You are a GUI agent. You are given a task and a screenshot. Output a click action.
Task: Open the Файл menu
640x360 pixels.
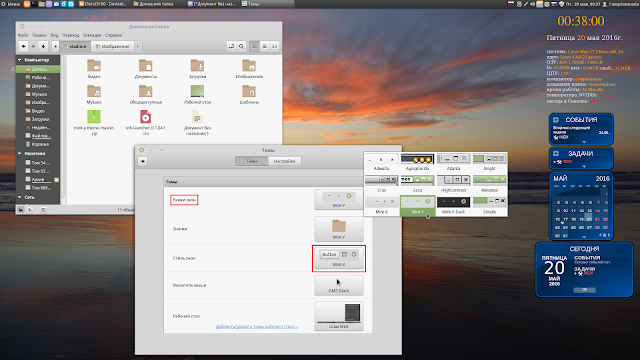23,35
